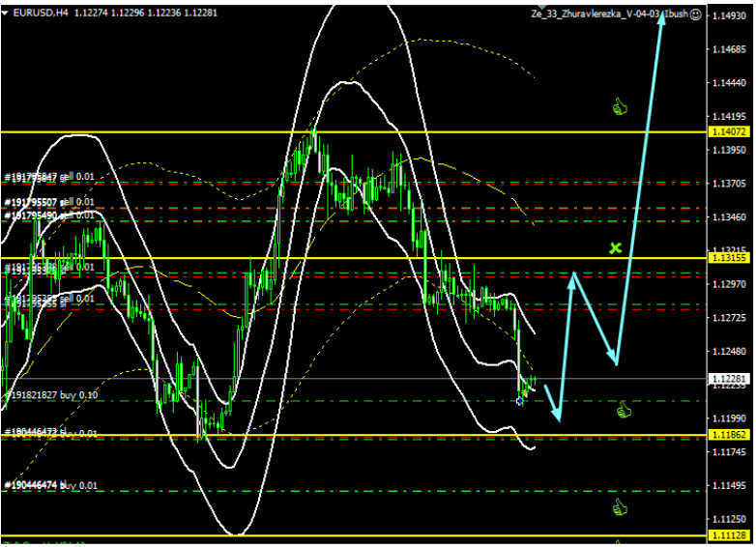Click the Expert Advisor smiley face icon

[696, 14]
